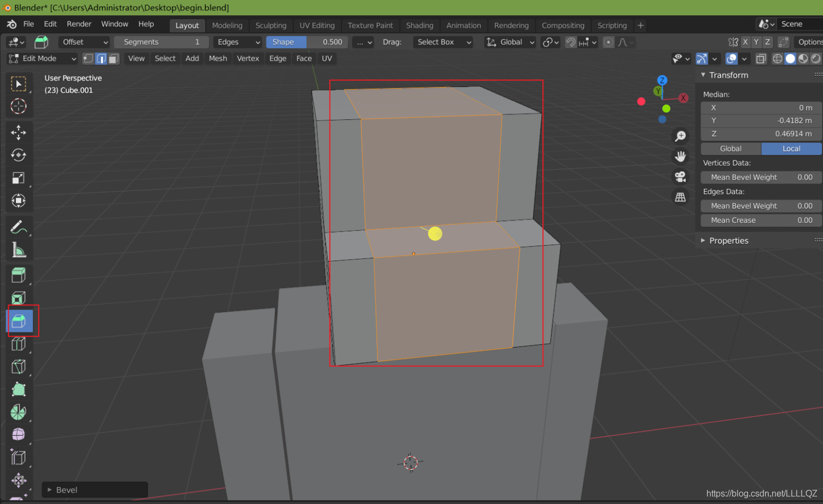The width and height of the screenshot is (823, 504).
Task: Collapse the Transform panel
Action: click(703, 75)
